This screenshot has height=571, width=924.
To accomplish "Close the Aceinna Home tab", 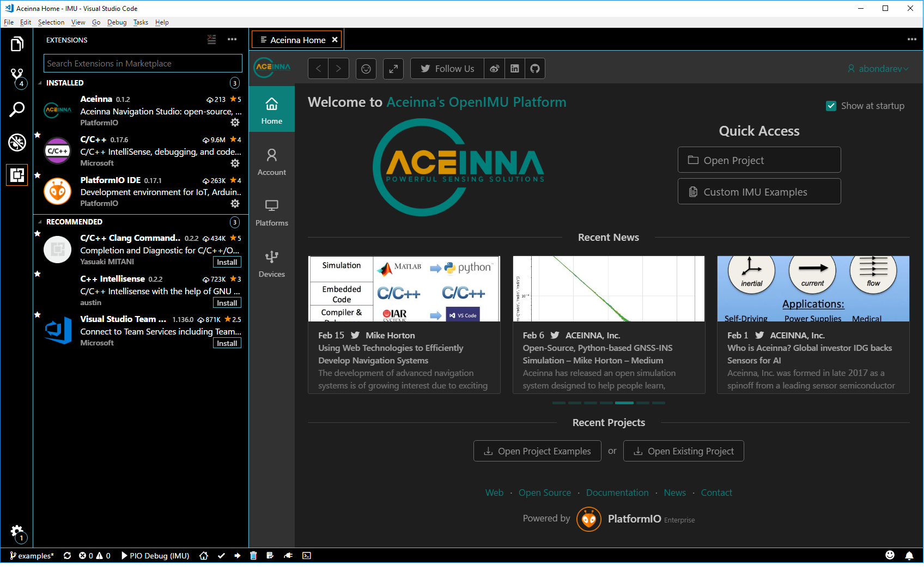I will pyautogui.click(x=335, y=40).
